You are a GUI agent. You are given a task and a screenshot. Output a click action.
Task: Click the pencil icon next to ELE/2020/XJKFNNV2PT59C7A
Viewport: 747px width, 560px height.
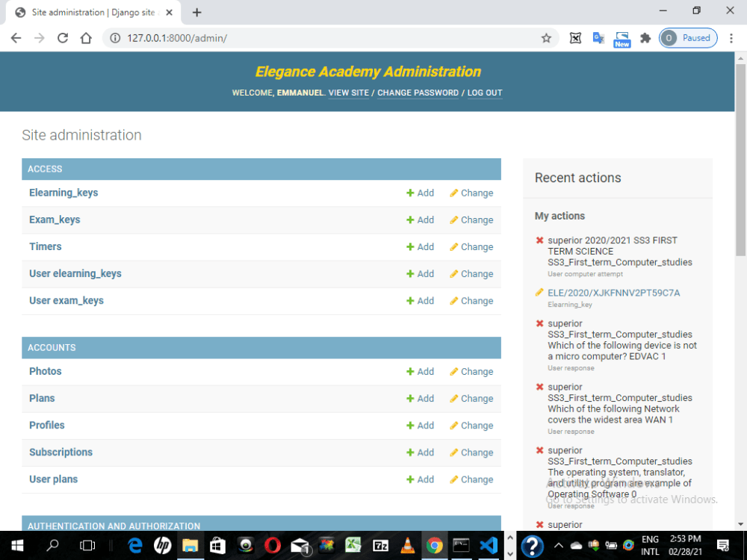(539, 293)
